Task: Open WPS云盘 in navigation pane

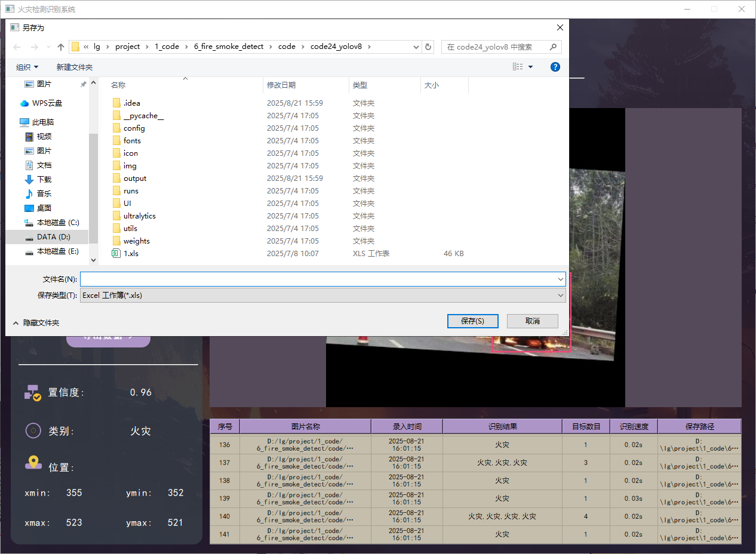Action: 47,103
